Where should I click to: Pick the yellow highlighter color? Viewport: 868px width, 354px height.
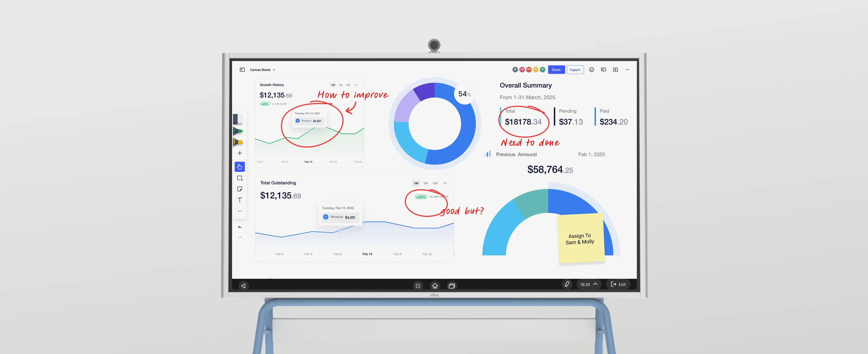pyautogui.click(x=238, y=142)
